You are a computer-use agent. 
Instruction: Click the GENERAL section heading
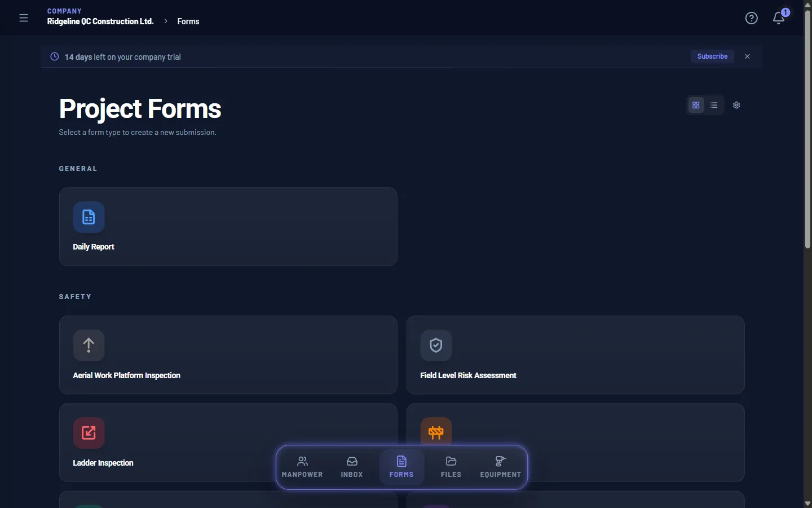click(78, 169)
